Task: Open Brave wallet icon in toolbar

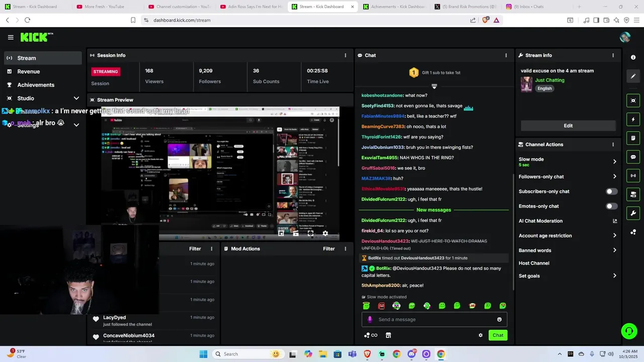Action: (x=607, y=20)
